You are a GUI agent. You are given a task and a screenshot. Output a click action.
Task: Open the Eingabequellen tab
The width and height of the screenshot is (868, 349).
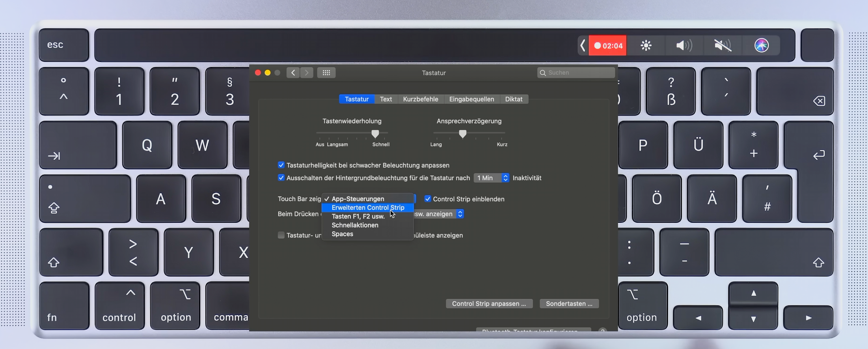point(471,99)
